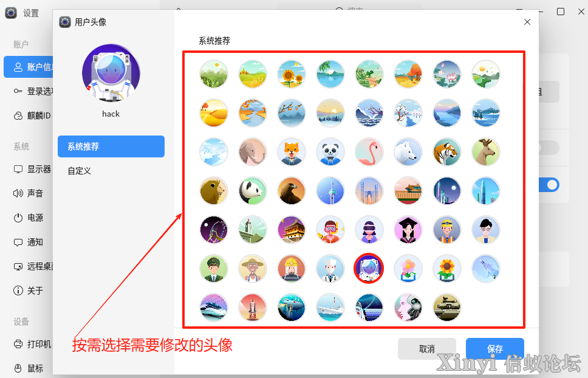This screenshot has height=378, width=588.
Task: Click the Settings app gear icon
Action: pos(11,13)
